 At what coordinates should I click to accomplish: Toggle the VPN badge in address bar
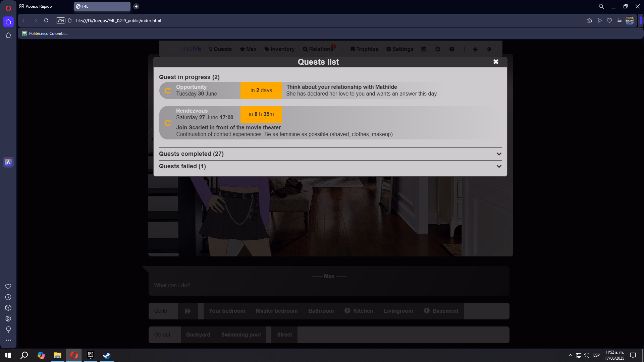coord(60,20)
